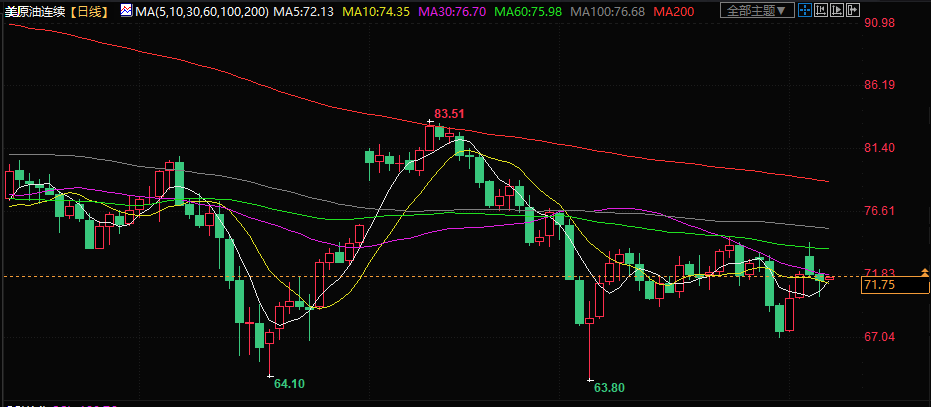931x407 pixels.
Task: Click the 64.10 low price marker
Action: point(289,383)
